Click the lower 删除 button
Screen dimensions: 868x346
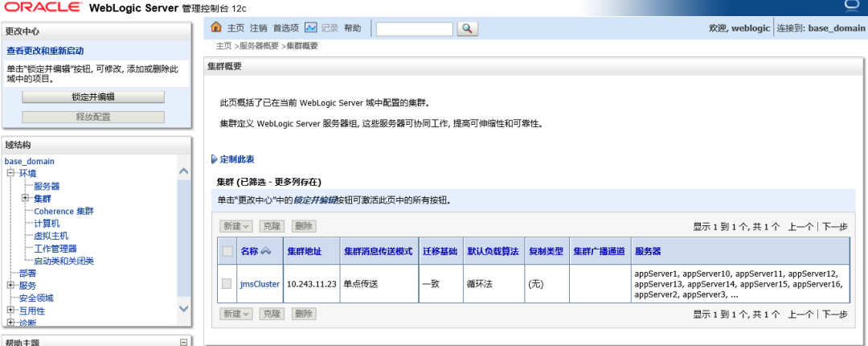point(304,314)
